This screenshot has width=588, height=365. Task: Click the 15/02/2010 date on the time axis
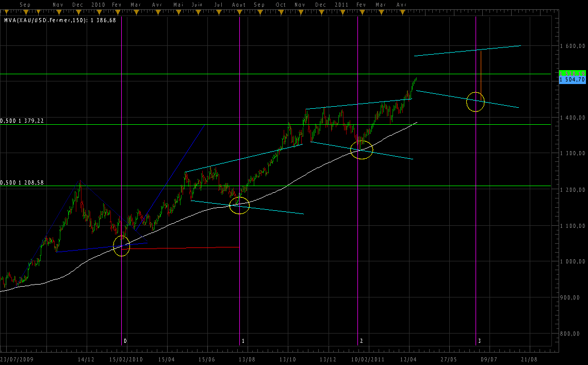coord(126,359)
